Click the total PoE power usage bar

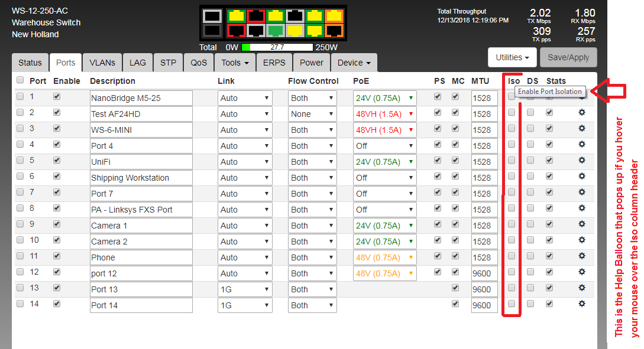click(277, 47)
